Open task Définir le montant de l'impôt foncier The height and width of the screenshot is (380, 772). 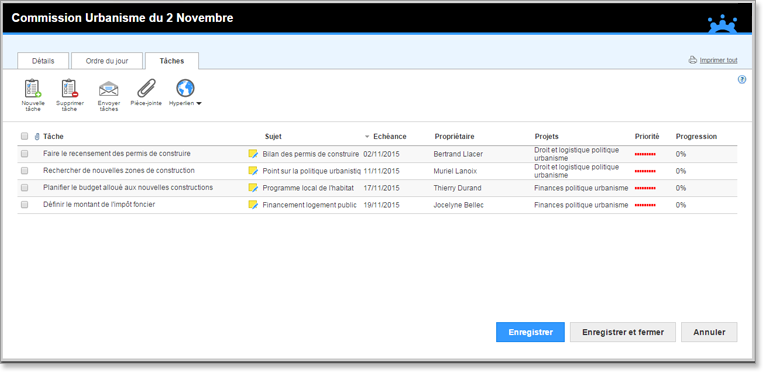tap(99, 204)
